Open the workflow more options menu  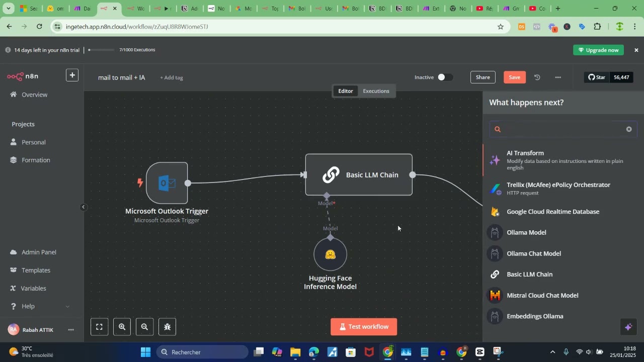[557, 77]
